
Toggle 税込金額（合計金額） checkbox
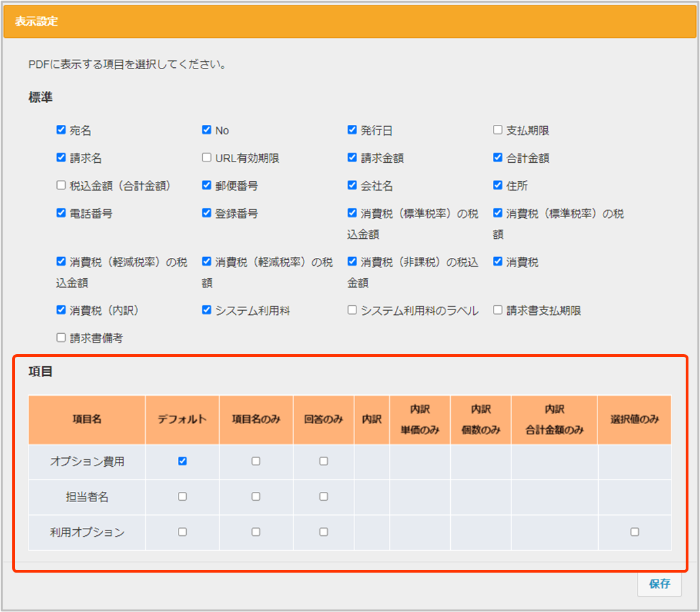[x=61, y=186]
